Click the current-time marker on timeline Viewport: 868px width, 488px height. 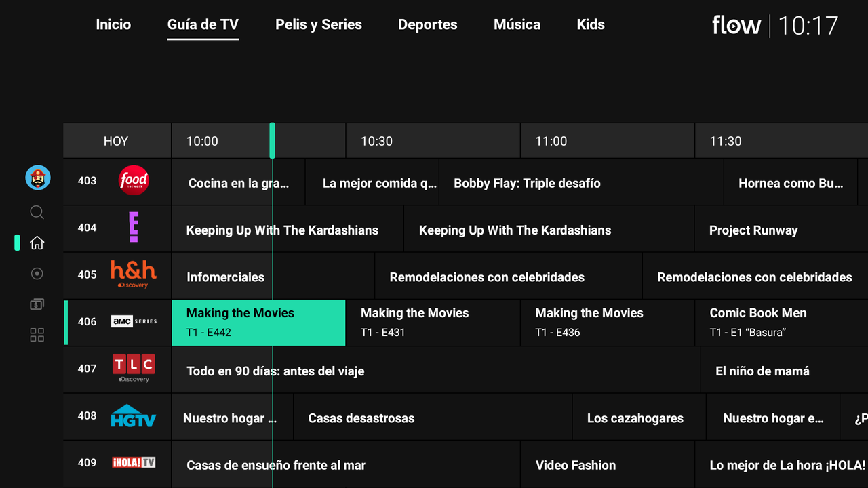[272, 140]
